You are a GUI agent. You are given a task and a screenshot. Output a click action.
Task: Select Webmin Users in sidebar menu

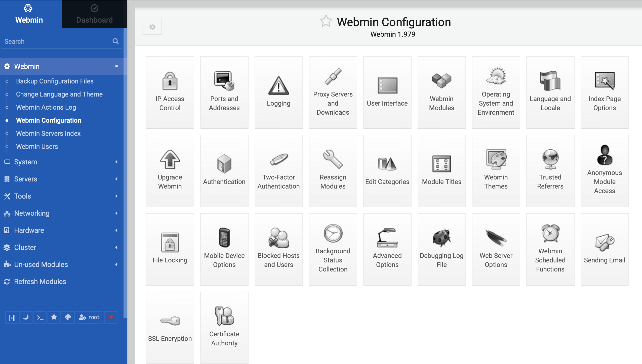(37, 146)
